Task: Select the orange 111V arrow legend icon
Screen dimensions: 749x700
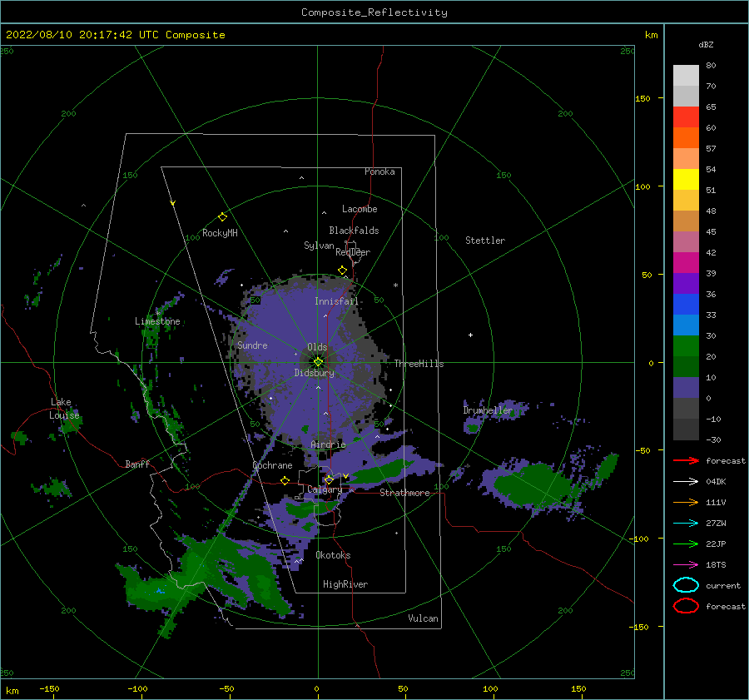Action: pyautogui.click(x=686, y=502)
